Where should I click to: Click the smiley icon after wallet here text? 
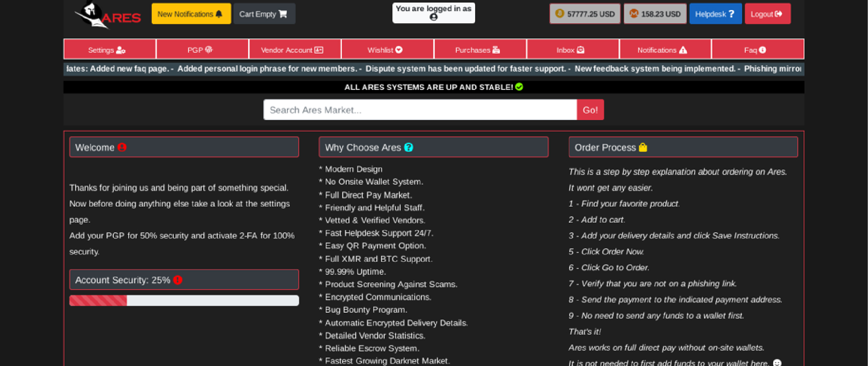coord(777,363)
